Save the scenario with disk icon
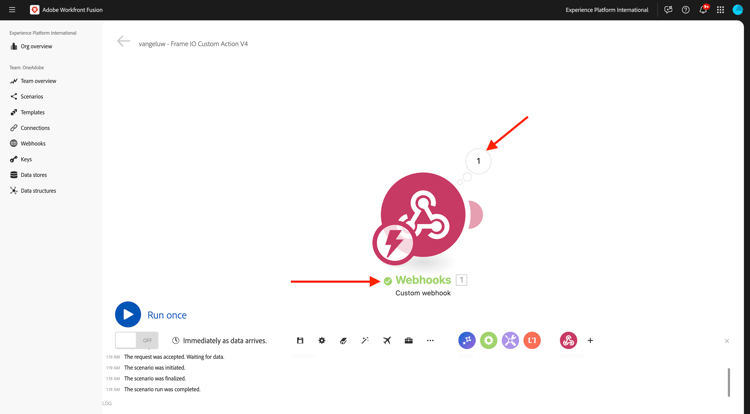The image size is (750, 414). [300, 340]
